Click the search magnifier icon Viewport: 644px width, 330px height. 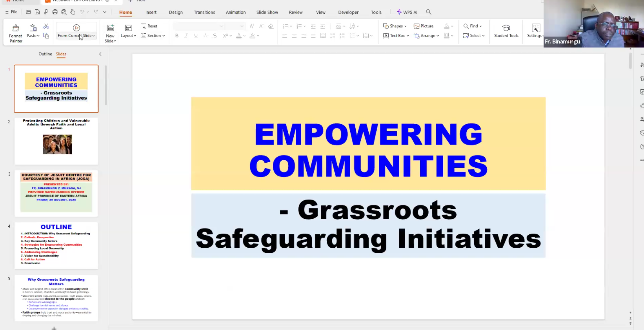(x=429, y=12)
